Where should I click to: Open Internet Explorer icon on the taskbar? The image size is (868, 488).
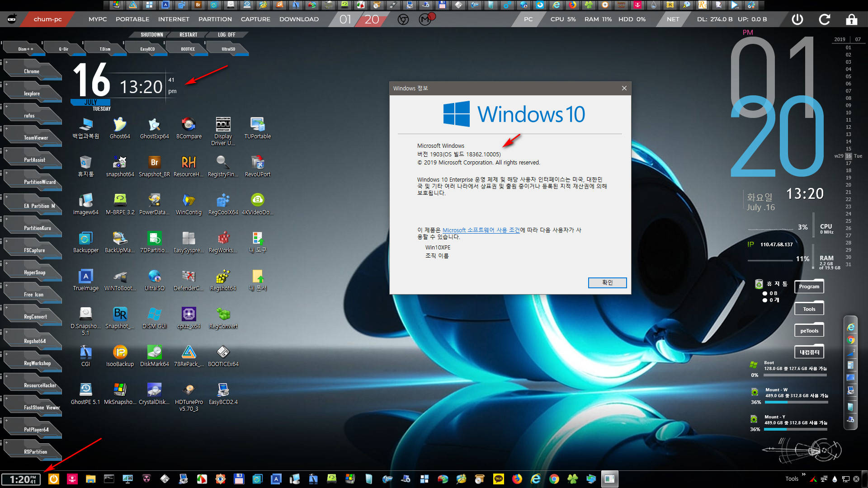(x=535, y=479)
